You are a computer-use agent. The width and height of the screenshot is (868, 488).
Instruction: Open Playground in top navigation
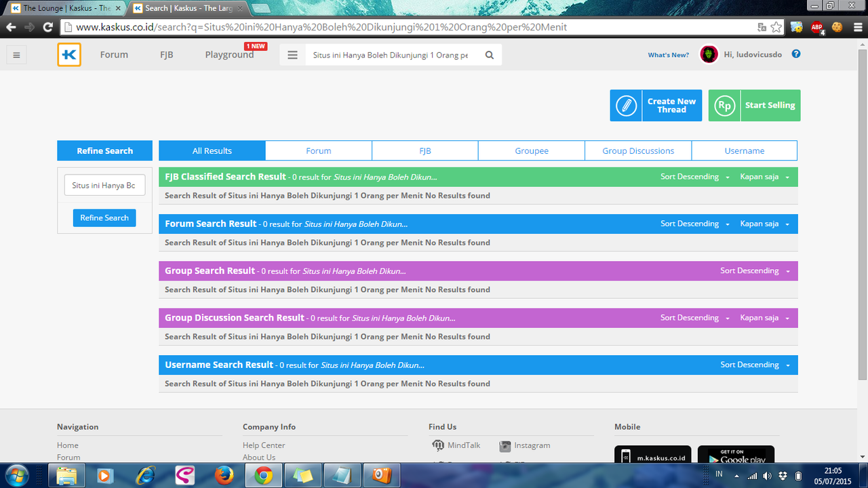coord(229,55)
